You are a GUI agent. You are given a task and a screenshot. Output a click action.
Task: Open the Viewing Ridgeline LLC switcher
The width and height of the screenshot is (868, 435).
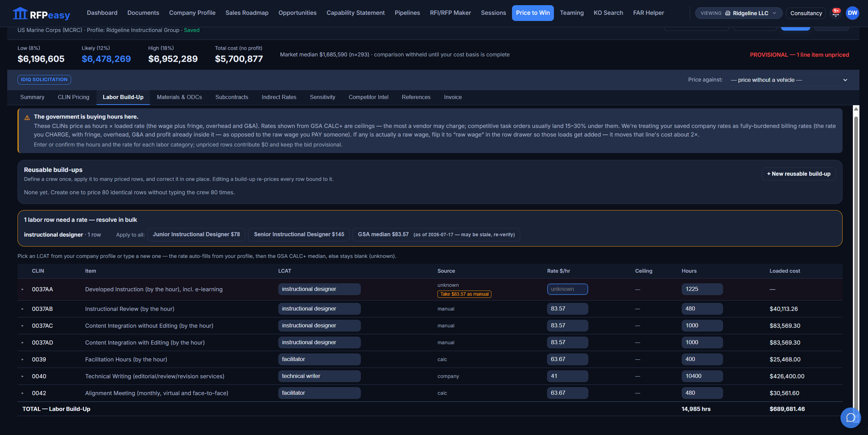[738, 13]
